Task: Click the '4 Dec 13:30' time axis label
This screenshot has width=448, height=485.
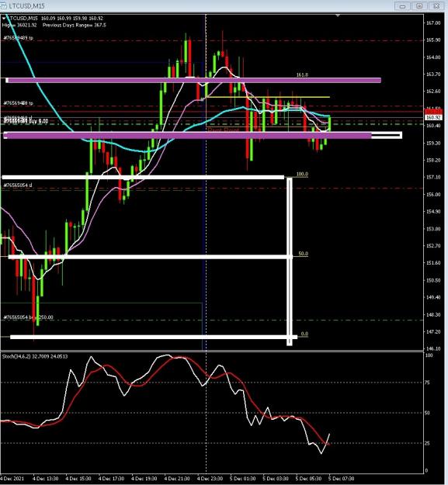Action: click(x=46, y=479)
